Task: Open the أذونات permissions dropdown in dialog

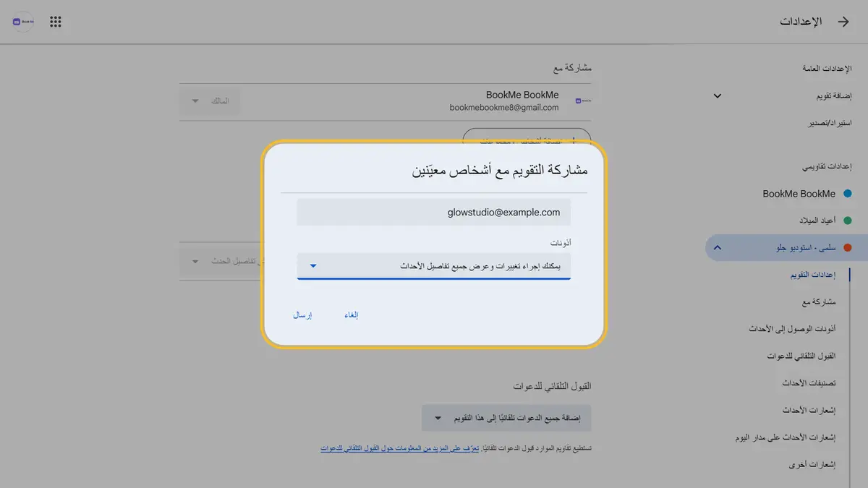Action: (x=434, y=266)
